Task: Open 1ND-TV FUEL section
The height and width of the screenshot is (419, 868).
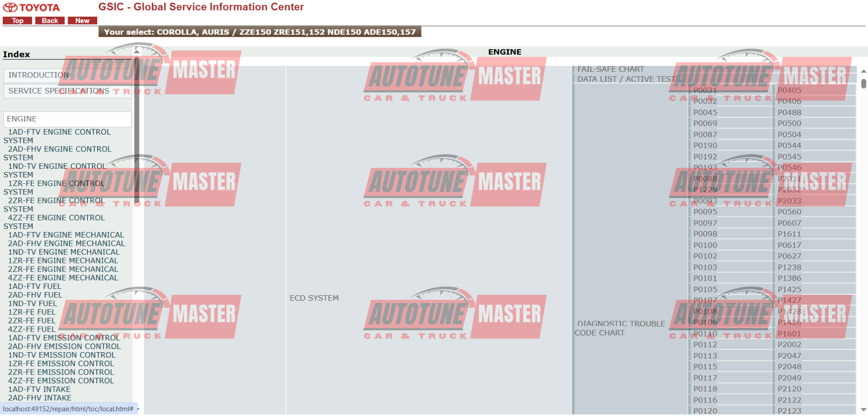Action: (x=33, y=304)
